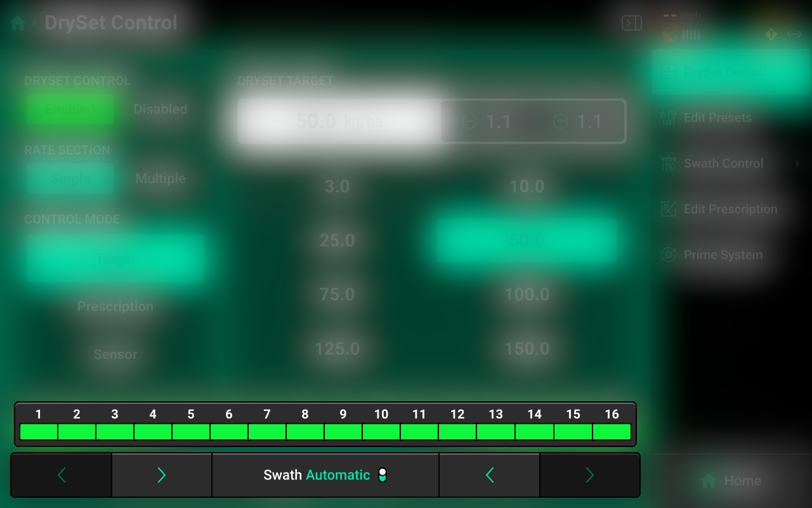This screenshot has height=508, width=812.
Task: Select Prime System in the side menu
Action: coord(723,255)
